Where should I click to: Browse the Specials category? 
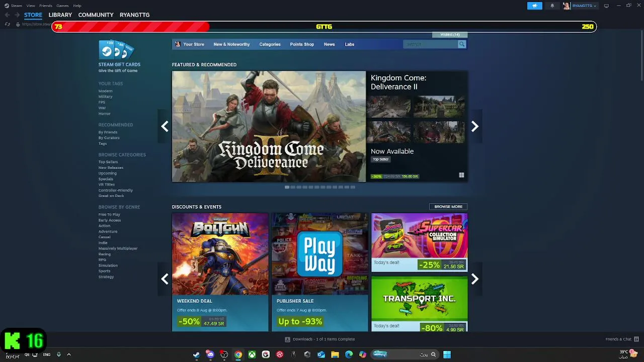click(106, 179)
